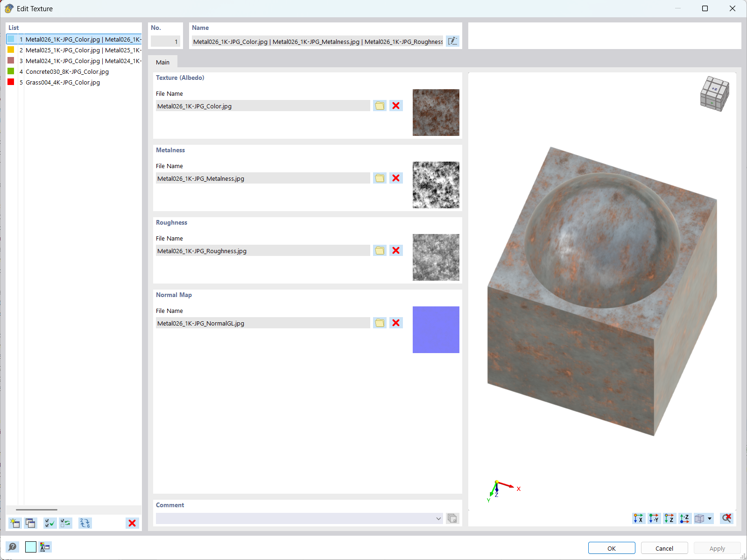Edit the texture name with pencil icon
This screenshot has height=560, width=747.
click(x=452, y=41)
